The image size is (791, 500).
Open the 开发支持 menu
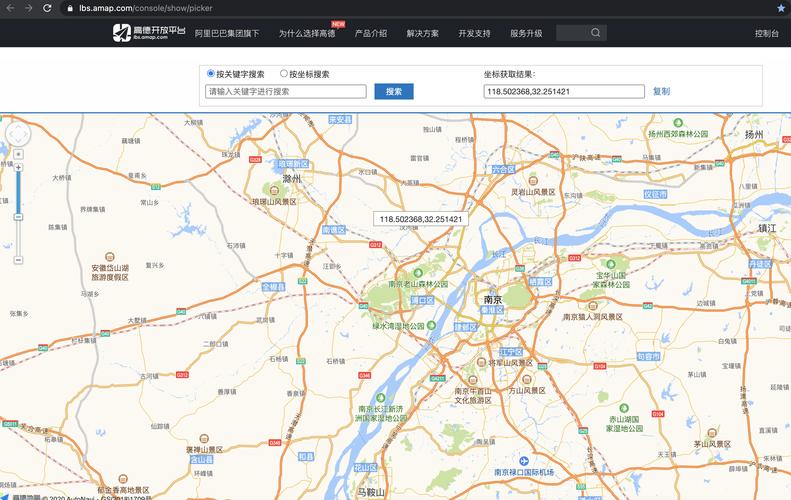point(474,33)
